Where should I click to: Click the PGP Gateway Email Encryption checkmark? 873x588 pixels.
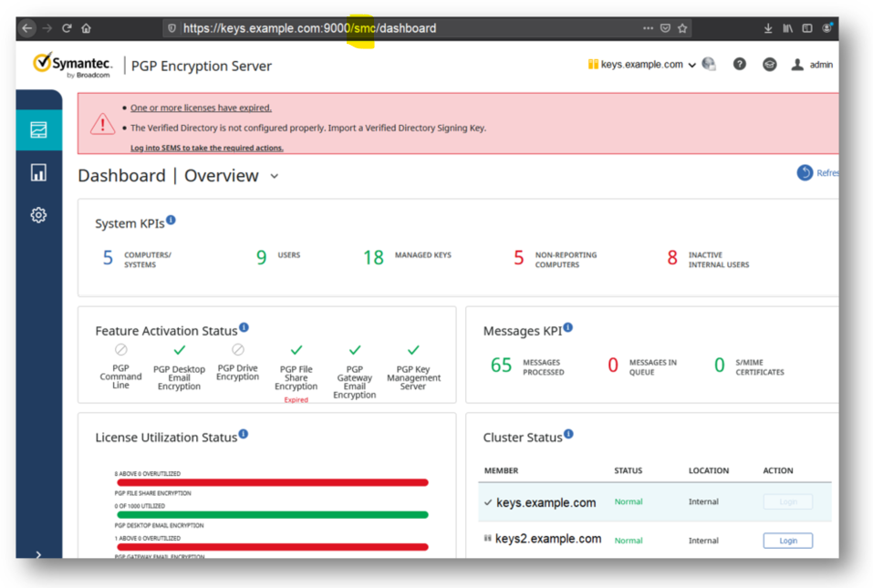click(355, 350)
